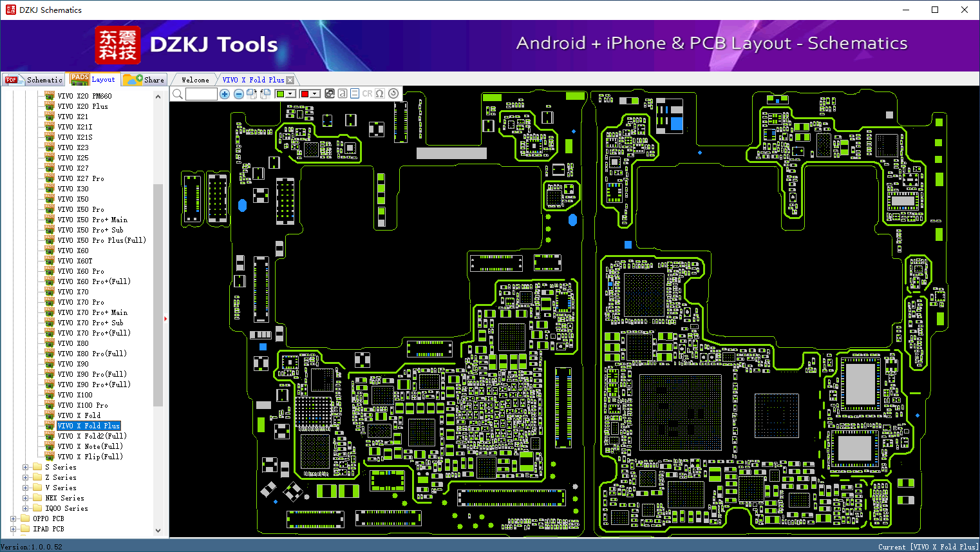The height and width of the screenshot is (552, 980).
Task: Open VIVO X70 Pro+ Main layout
Action: tap(92, 312)
